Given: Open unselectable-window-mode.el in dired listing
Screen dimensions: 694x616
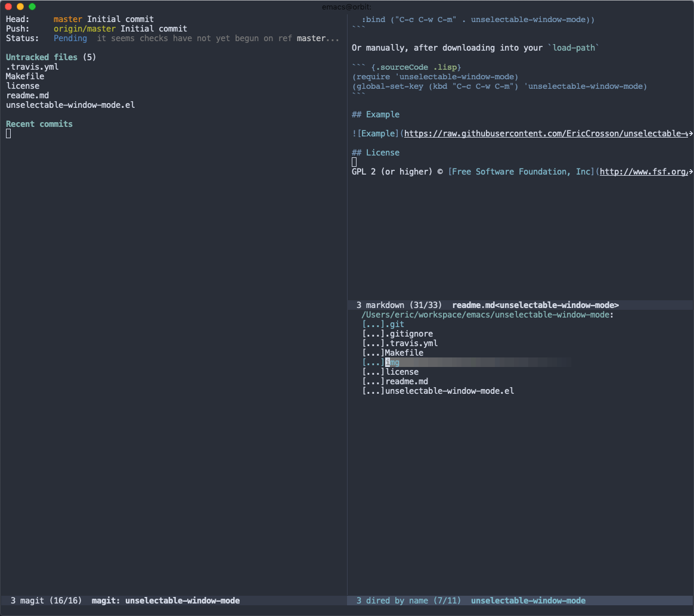Looking at the screenshot, I should 450,391.
